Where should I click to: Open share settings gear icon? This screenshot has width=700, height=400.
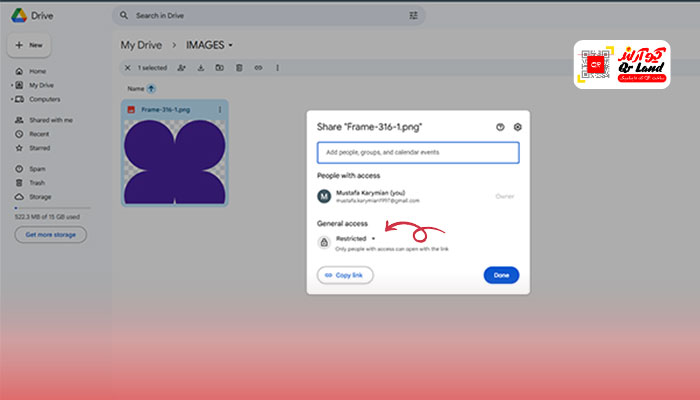517,127
